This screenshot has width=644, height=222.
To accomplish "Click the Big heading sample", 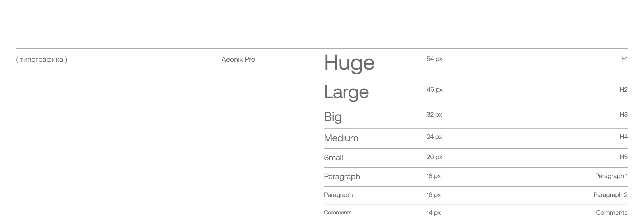I will point(332,117).
